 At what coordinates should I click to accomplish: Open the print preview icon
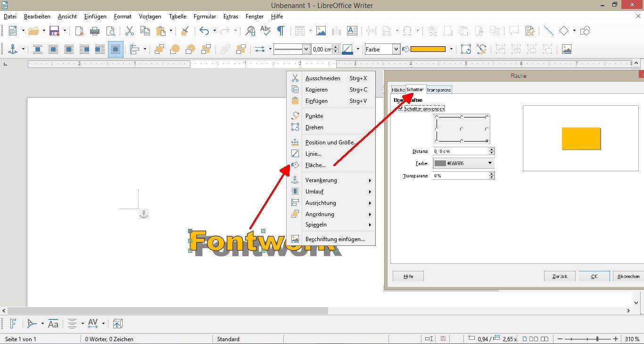click(111, 31)
